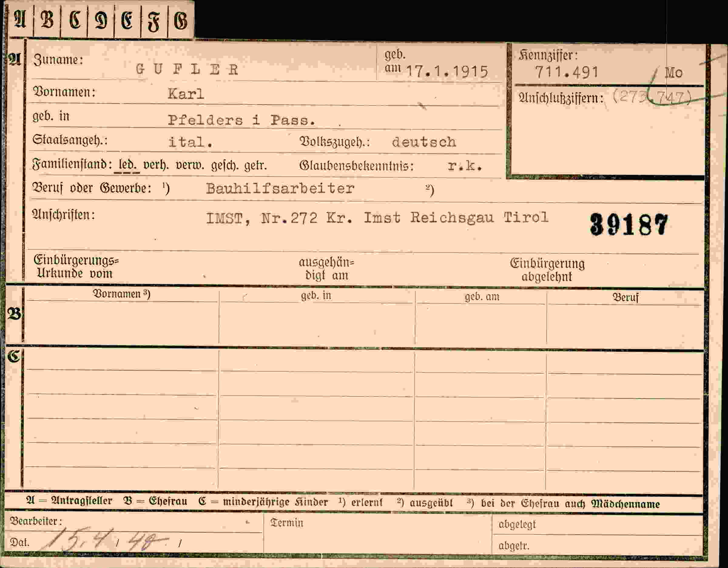Click the ausgehändigt am label
The height and width of the screenshot is (568, 728).
click(x=326, y=269)
